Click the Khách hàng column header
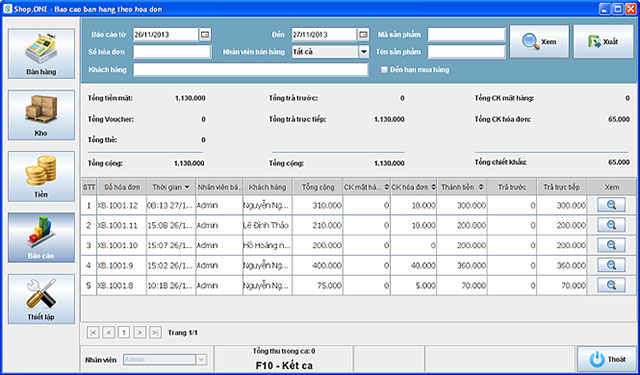Viewport: 640px width, 375px height. click(267, 187)
